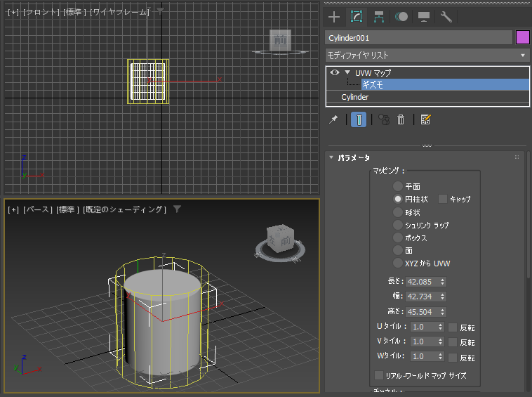The image size is (532, 397).
Task: Click V タイル spinner arrows
Action: 440,341
